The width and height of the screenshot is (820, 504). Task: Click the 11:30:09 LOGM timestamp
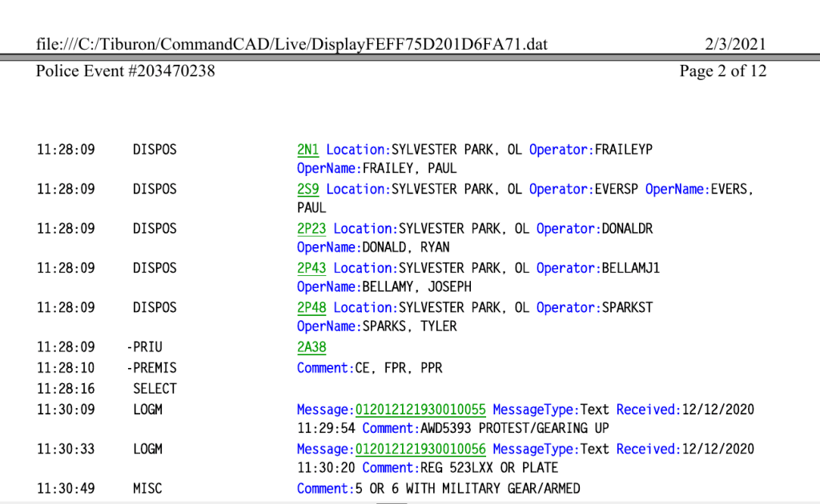coord(66,410)
